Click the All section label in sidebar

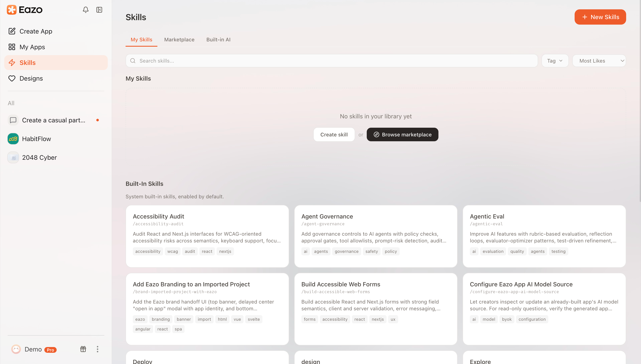[11, 103]
